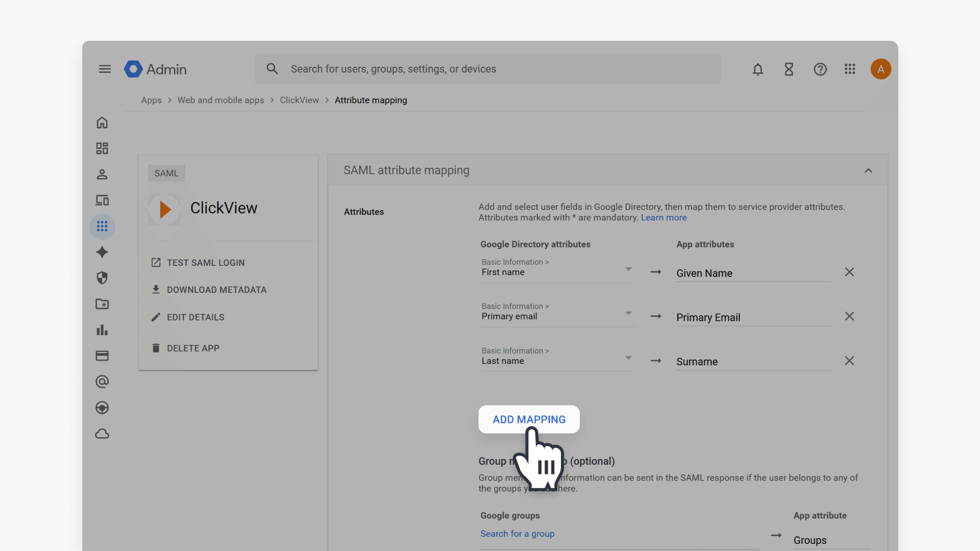Open the Primary email attribute dropdown

pyautogui.click(x=557, y=313)
